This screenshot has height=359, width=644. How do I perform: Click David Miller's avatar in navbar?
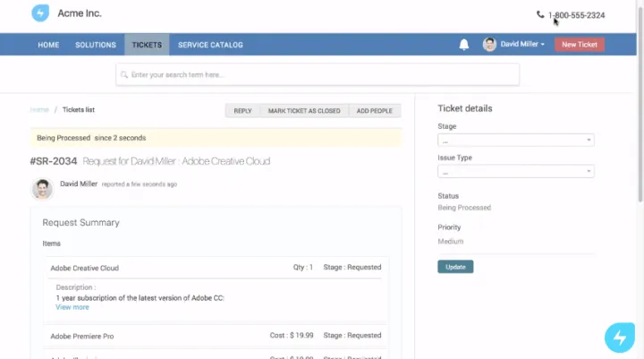[489, 45]
